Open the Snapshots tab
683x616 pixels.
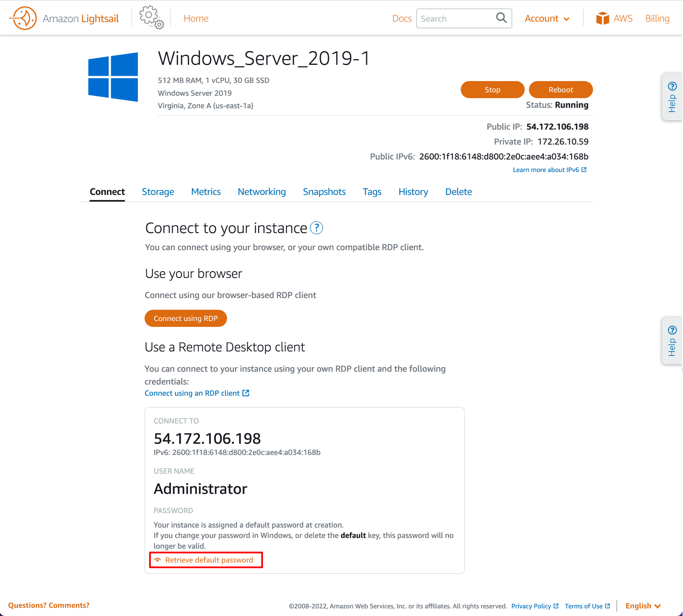coord(324,192)
